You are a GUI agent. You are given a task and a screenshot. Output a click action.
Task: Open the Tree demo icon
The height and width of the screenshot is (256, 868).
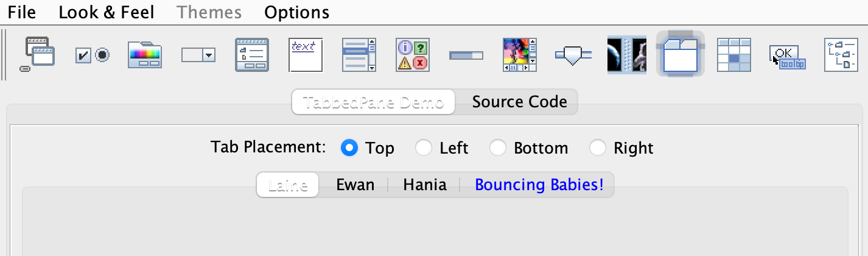(x=841, y=55)
